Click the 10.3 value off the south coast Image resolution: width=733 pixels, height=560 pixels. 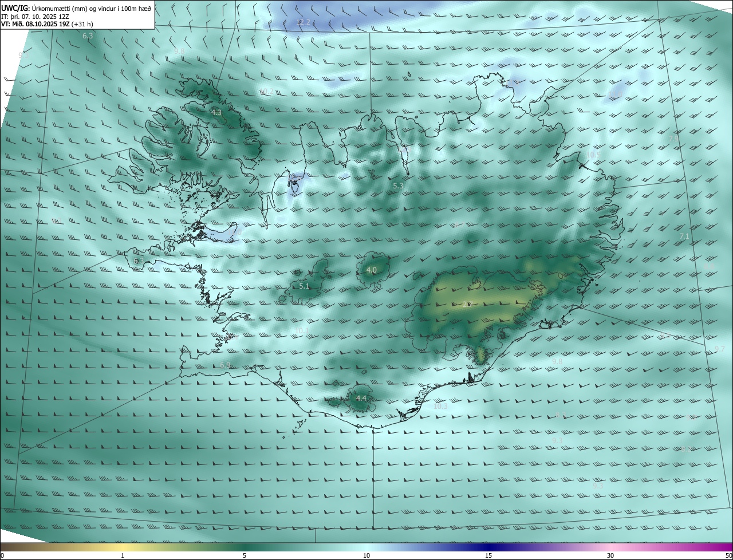[440, 406]
